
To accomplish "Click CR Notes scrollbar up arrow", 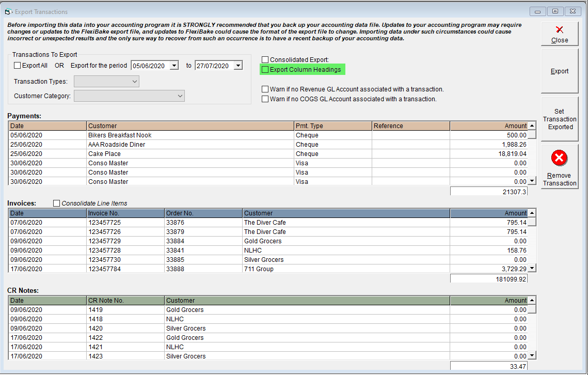I will point(532,300).
